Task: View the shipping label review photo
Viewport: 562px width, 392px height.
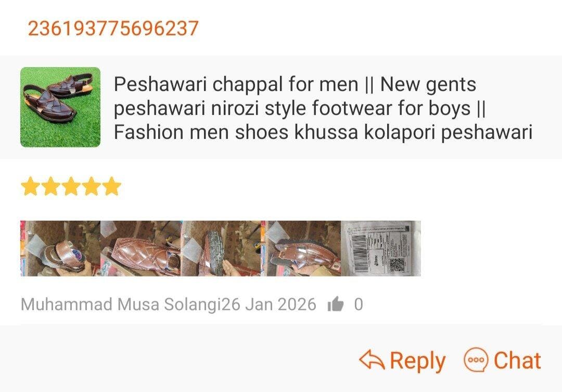Action: (x=381, y=248)
